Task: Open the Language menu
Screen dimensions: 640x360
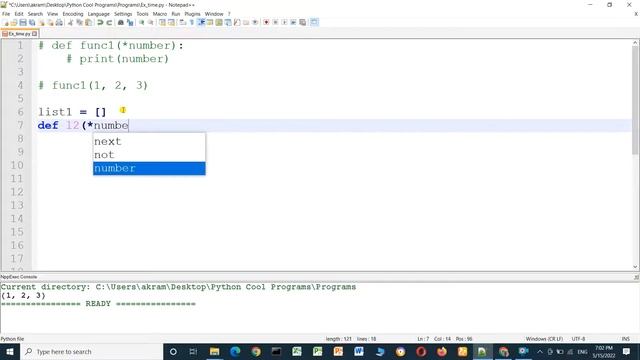Action: [98, 14]
